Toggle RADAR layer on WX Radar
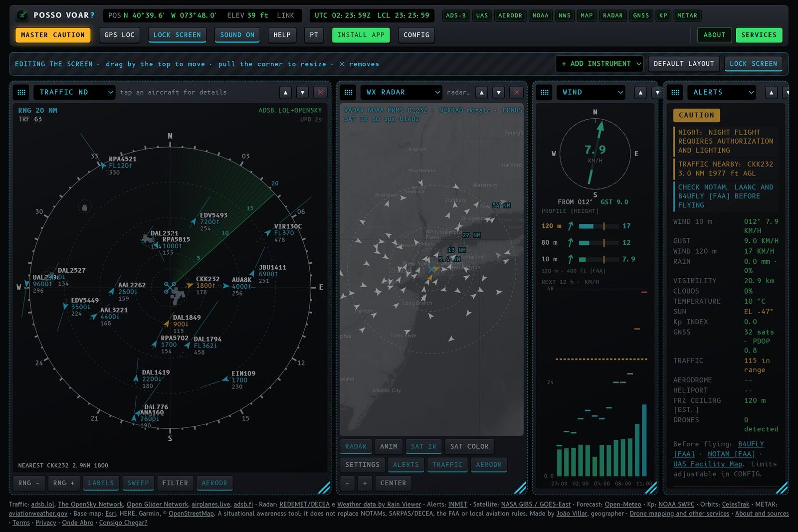798x532 pixels. (x=356, y=447)
